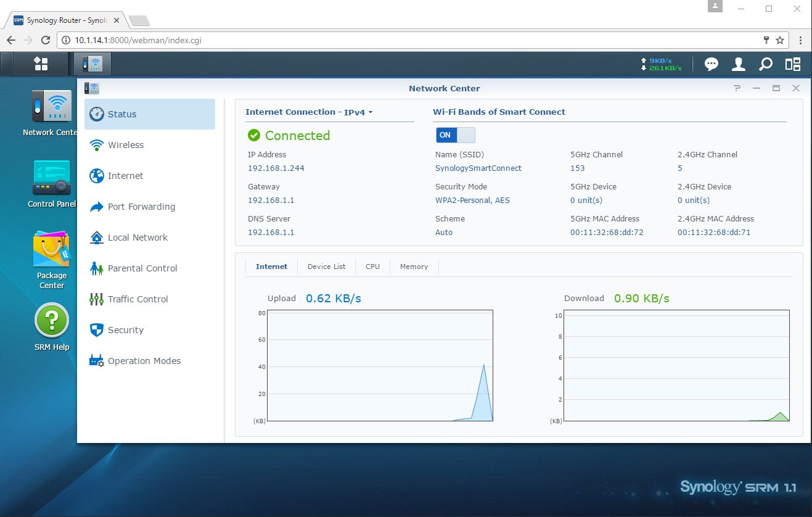This screenshot has height=517, width=812.
Task: Click download rate 0.90 KB/s
Action: click(x=642, y=299)
